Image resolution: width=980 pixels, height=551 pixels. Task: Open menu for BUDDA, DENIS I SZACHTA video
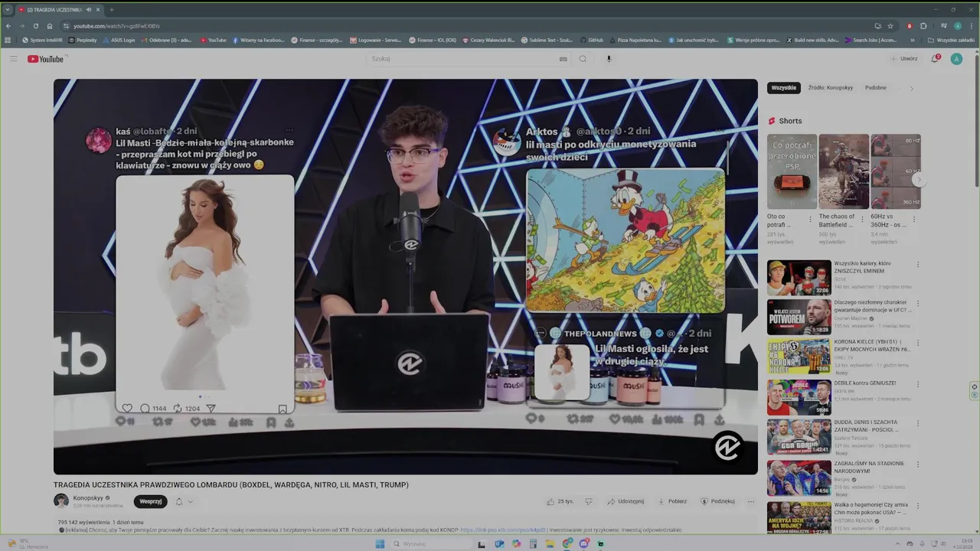click(x=917, y=423)
